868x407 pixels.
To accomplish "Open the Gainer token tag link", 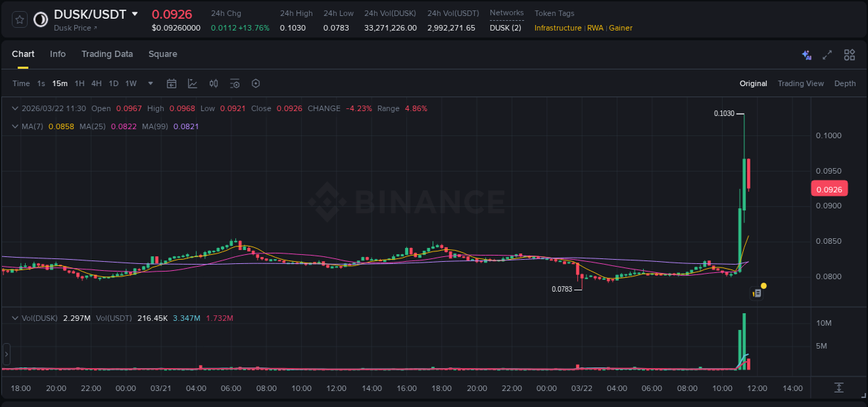I will (x=620, y=28).
